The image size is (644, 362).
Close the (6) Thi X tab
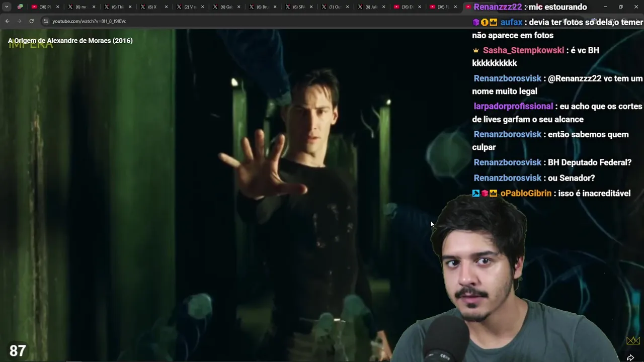tap(130, 7)
